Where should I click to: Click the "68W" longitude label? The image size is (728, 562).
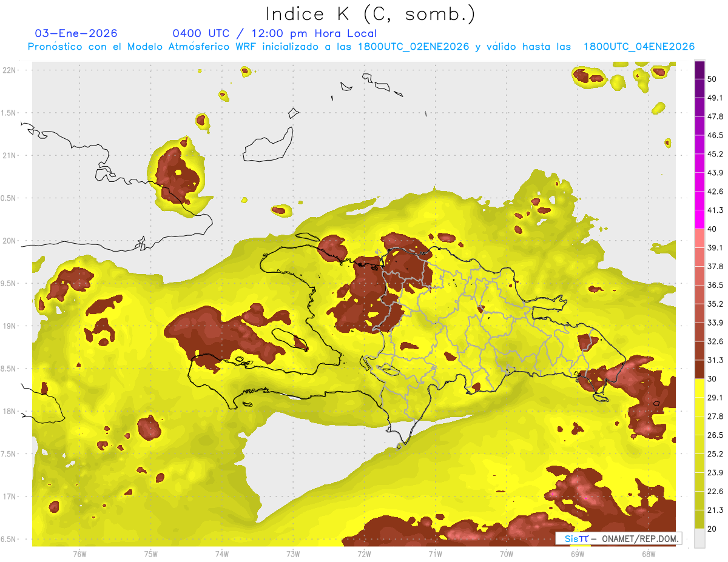point(649,554)
